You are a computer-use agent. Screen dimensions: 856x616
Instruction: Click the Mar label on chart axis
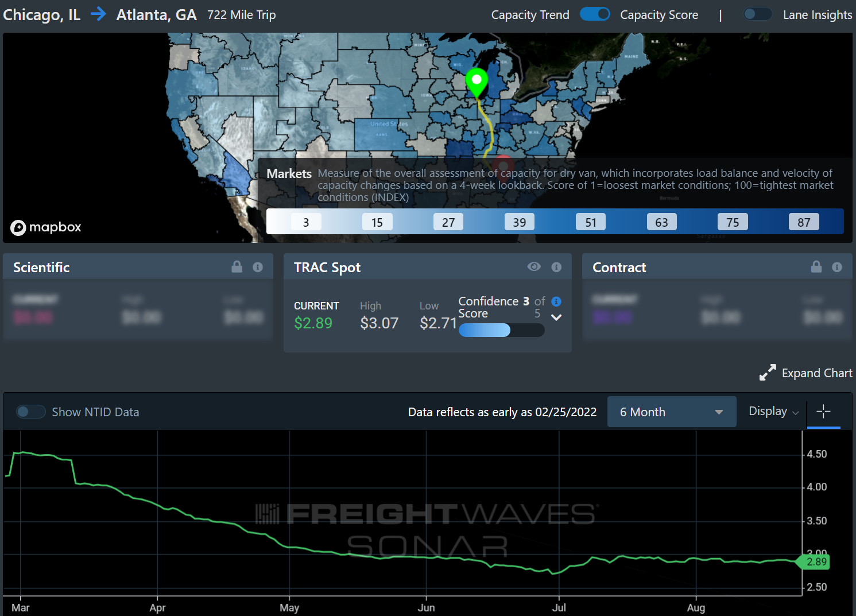coord(21,607)
